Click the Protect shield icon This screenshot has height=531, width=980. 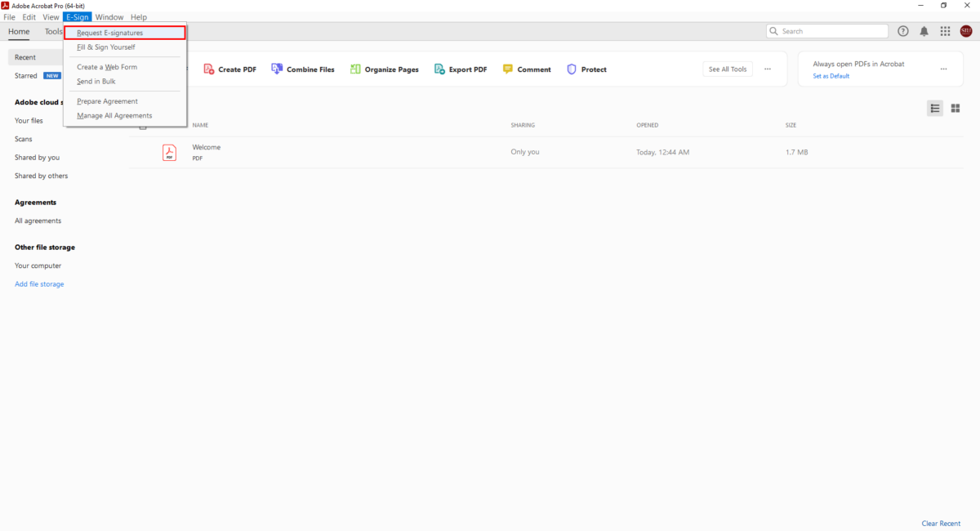[572, 69]
